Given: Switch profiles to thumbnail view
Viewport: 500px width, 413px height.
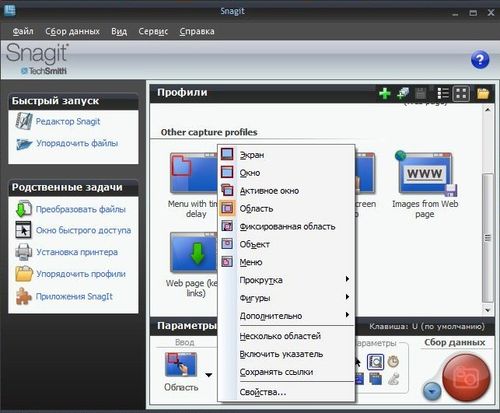Looking at the screenshot, I should click(x=461, y=94).
